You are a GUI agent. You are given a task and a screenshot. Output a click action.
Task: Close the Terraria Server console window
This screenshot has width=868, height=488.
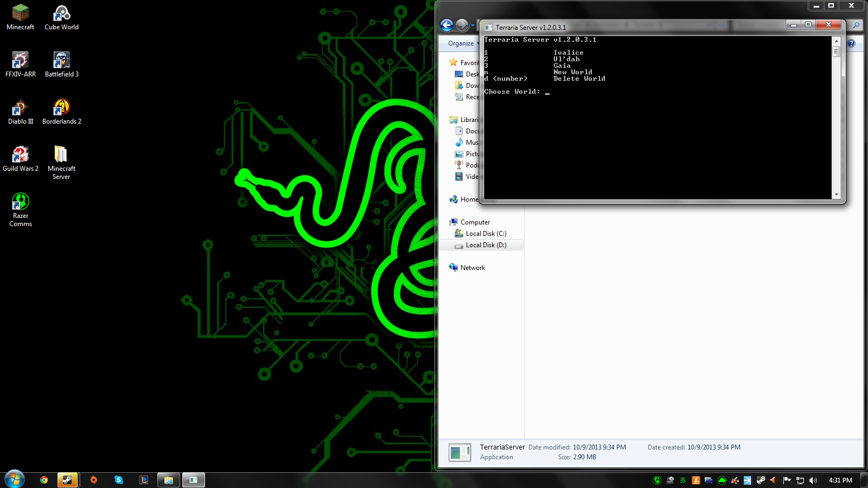(828, 25)
